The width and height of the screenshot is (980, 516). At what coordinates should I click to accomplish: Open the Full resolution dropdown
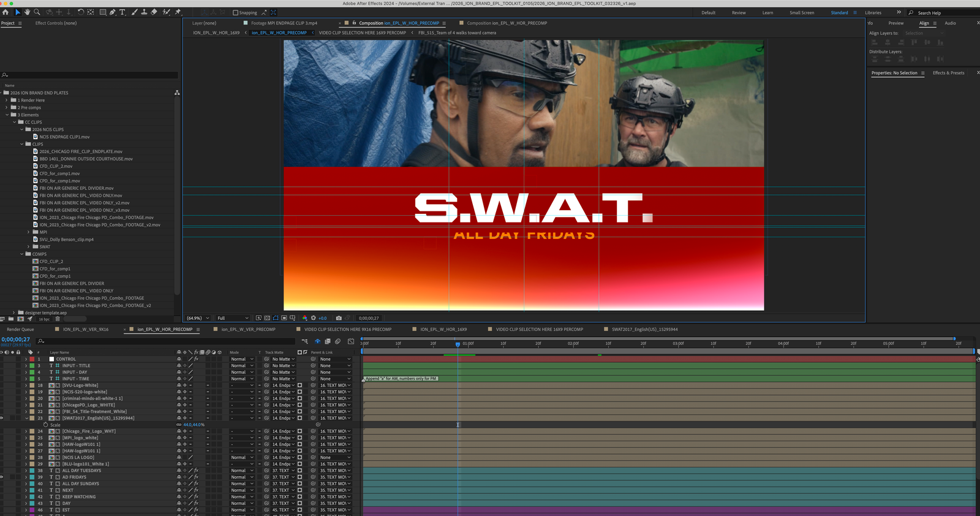233,318
